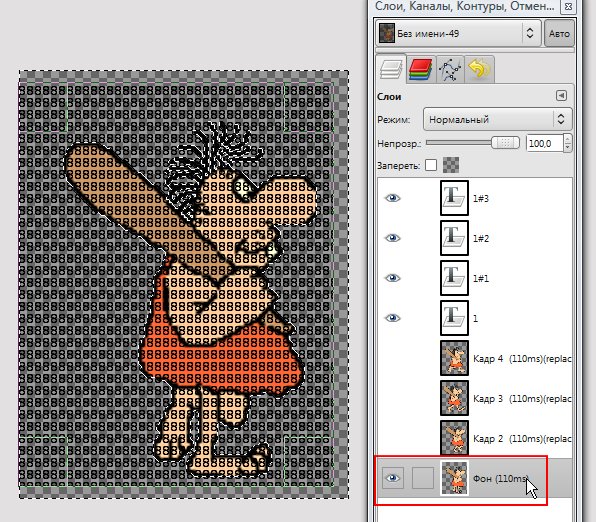Switch to the Paths tab

click(x=450, y=69)
